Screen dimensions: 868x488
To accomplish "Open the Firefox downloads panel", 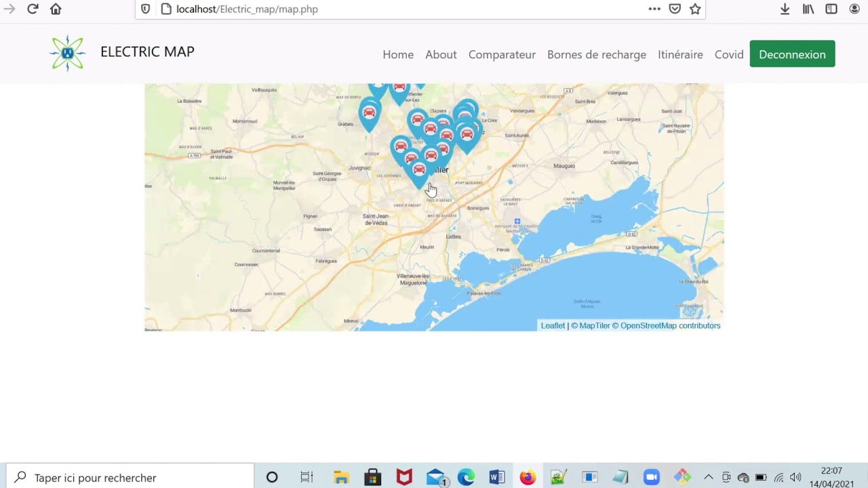I will (x=785, y=9).
